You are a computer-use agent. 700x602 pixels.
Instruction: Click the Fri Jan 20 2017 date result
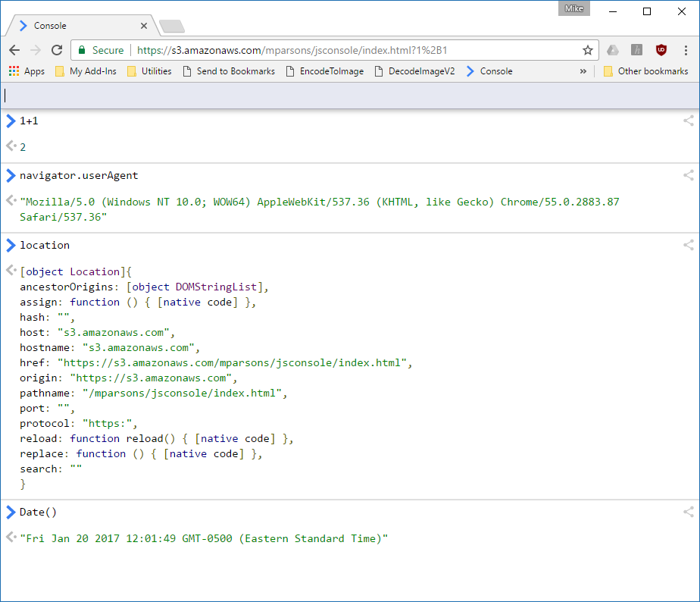click(204, 538)
